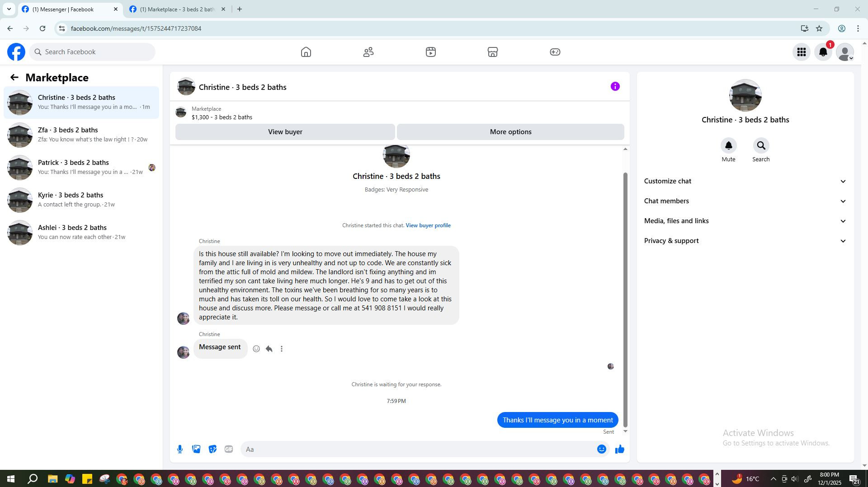The height and width of the screenshot is (487, 868).
Task: Open the tab search dropdown arrow
Action: click(9, 9)
